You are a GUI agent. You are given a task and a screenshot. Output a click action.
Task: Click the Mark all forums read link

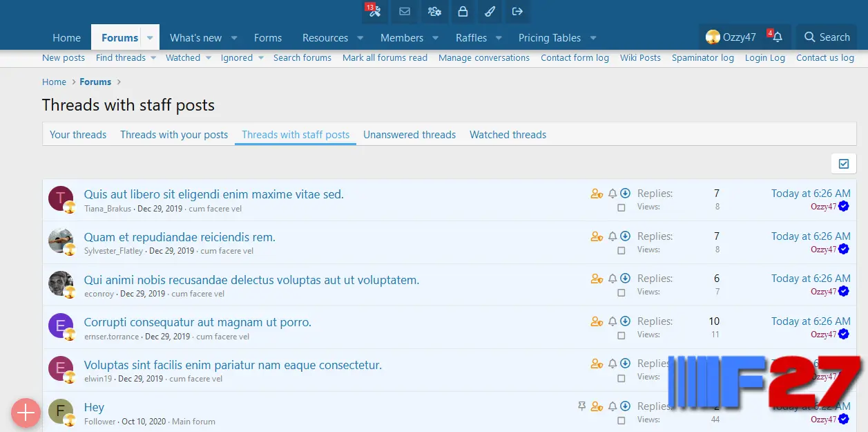pos(385,58)
